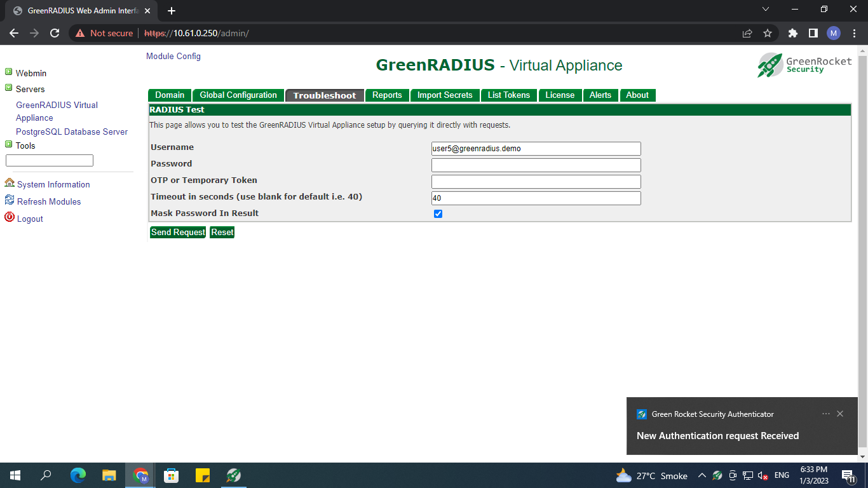
Task: Click the browser address bar URL
Action: [x=196, y=33]
